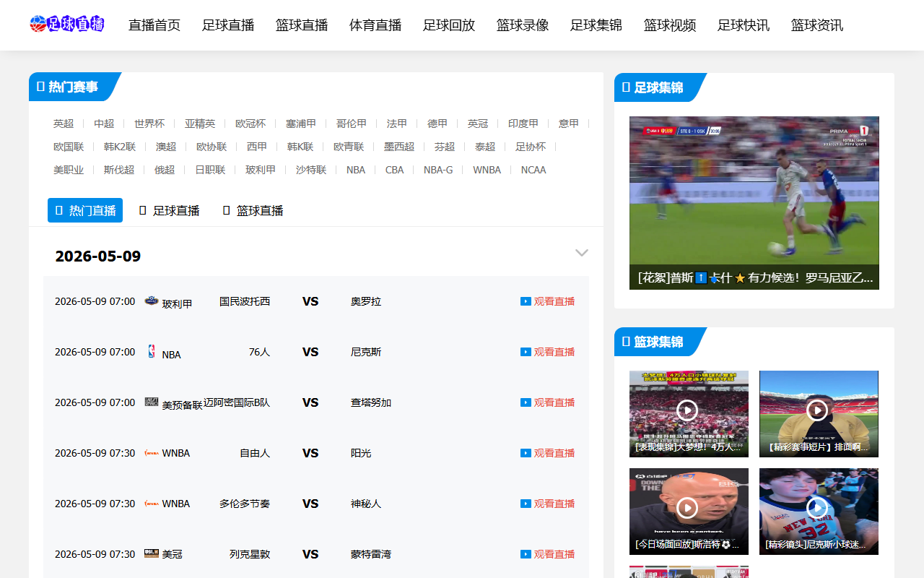Go to 篮球录像 nav item
924x578 pixels.
tap(523, 25)
